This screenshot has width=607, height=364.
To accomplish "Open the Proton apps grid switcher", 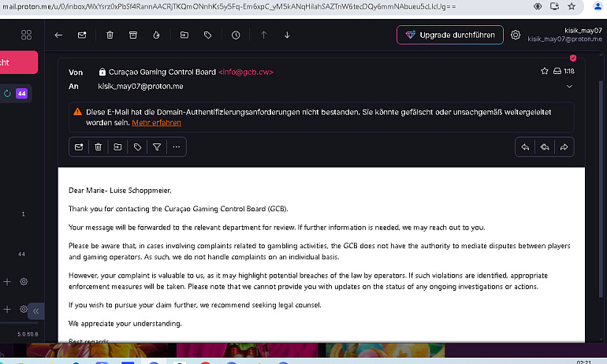I will point(26,35).
